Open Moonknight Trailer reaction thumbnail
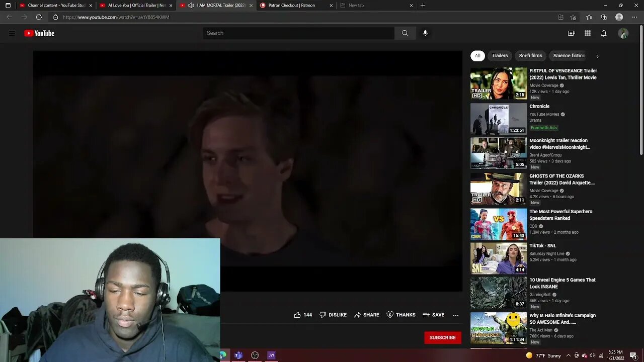 point(499,153)
